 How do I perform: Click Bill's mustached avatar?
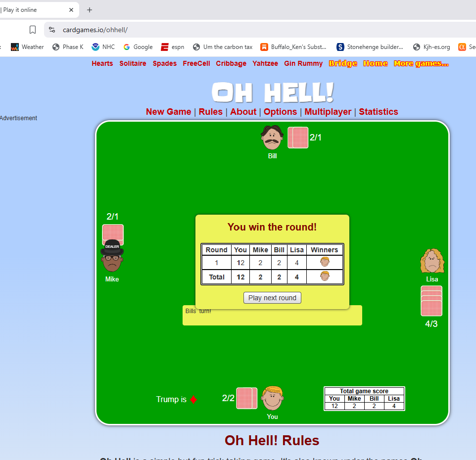pos(272,138)
